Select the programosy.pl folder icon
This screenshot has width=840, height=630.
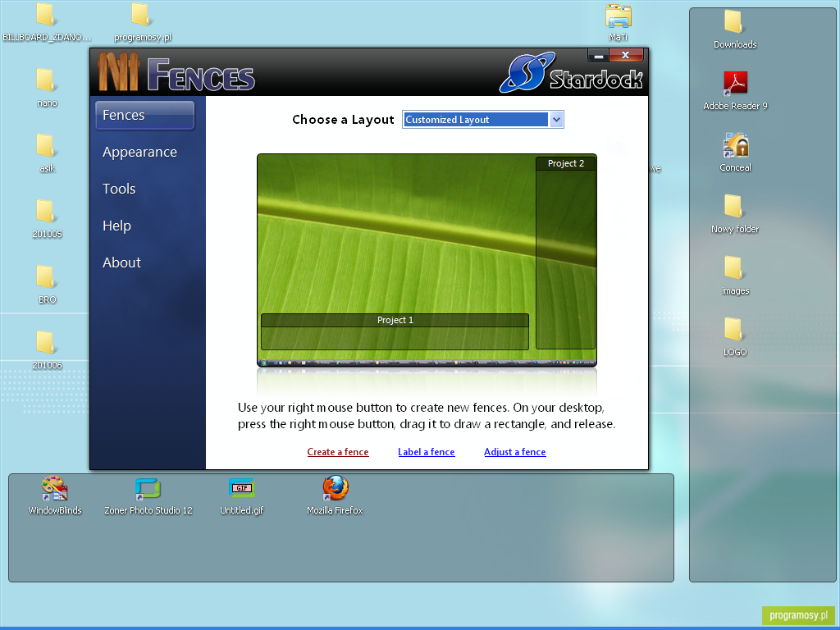141,15
